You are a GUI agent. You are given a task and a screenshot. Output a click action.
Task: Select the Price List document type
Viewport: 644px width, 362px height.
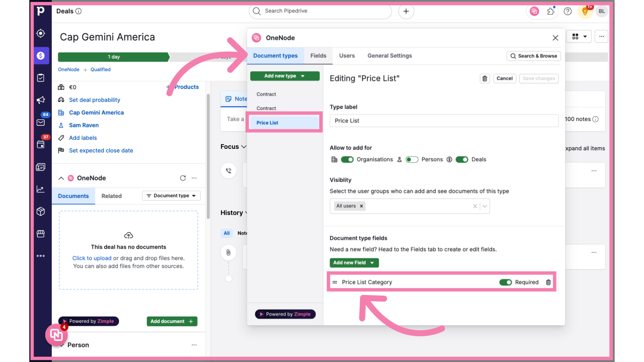284,123
